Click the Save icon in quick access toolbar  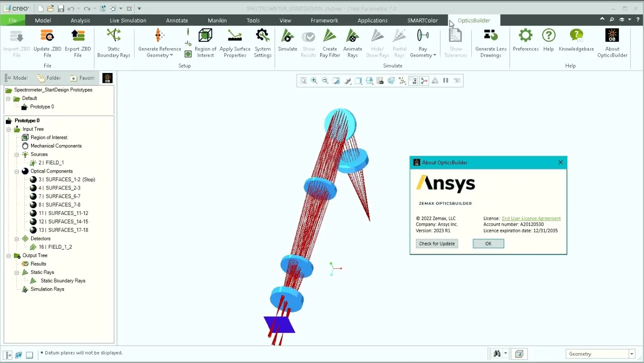coord(61,9)
